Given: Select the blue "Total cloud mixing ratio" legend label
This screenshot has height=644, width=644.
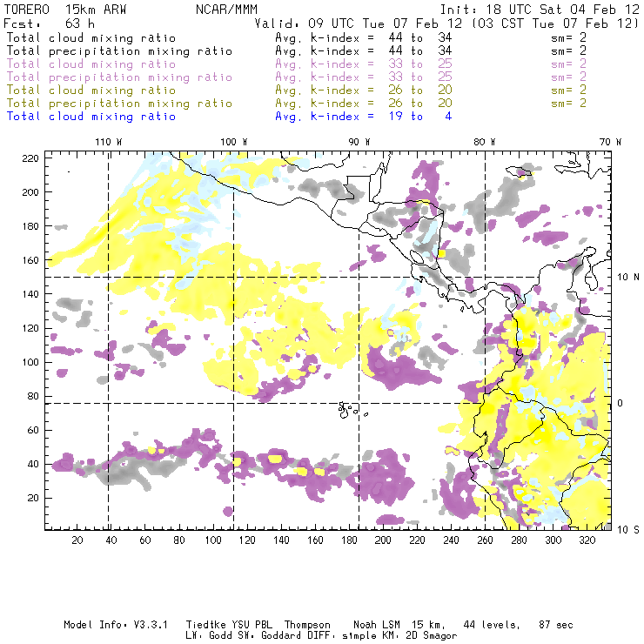Looking at the screenshot, I should point(91,117).
